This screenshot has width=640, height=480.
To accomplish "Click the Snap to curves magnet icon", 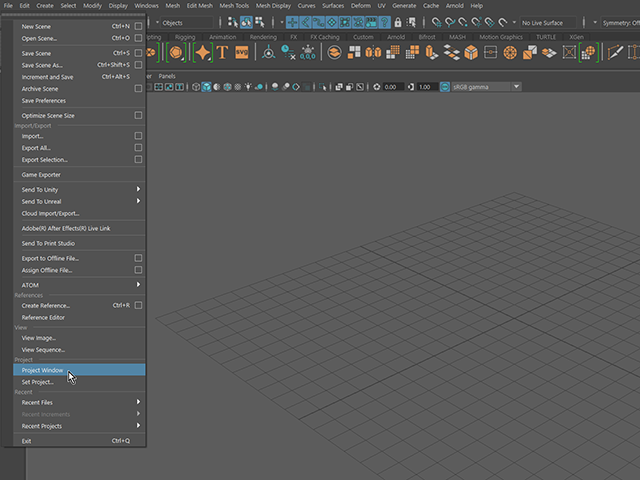I will (x=450, y=22).
